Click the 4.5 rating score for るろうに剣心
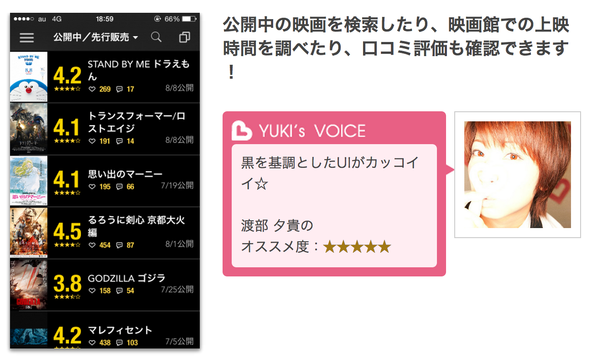Image resolution: width=592 pixels, height=364 pixels. 67,232
